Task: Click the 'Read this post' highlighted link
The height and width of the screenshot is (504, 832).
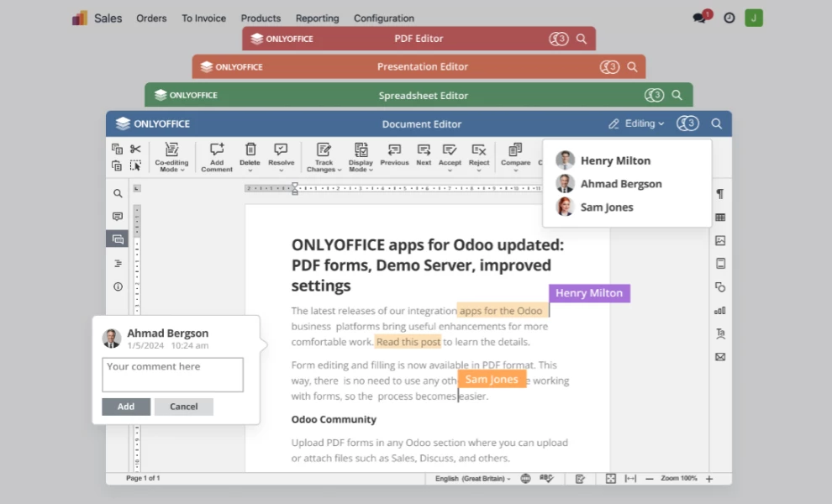Action: [408, 342]
